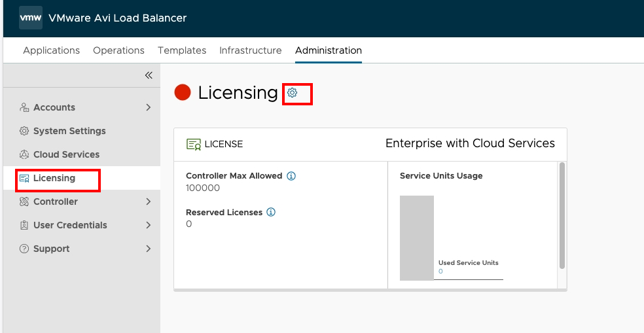Screen dimensions: 644x333
Task: Click the Licensing page heading
Action: coord(238,93)
